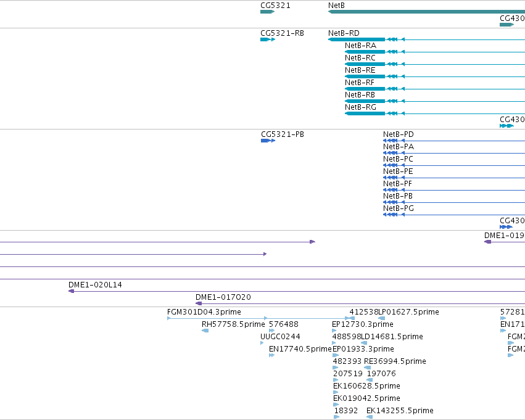Click the NetB-PB CDS arrows
Screen dimensions: 525x420
tap(394, 202)
